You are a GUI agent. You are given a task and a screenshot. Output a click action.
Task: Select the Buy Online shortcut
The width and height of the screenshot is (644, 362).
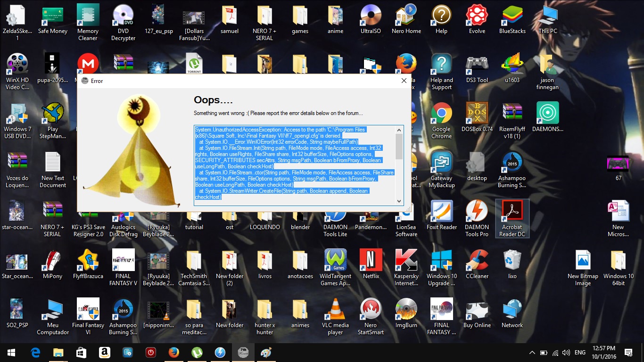coord(477,313)
